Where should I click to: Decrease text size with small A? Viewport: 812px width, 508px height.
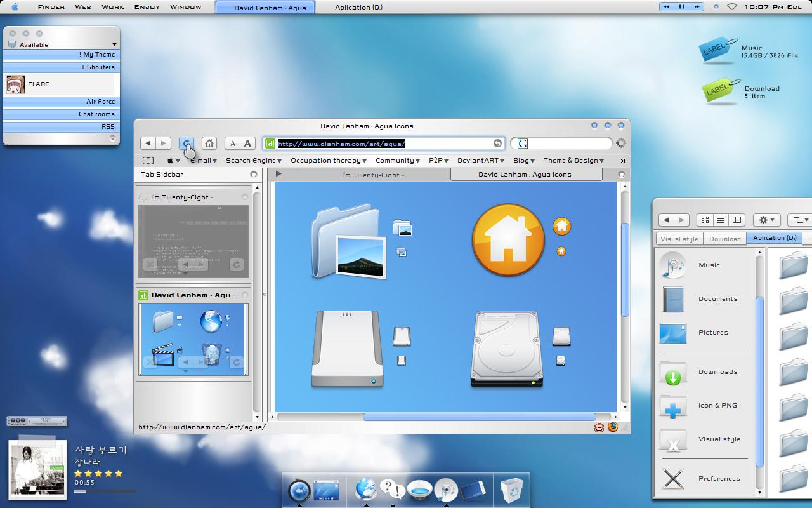(x=233, y=144)
